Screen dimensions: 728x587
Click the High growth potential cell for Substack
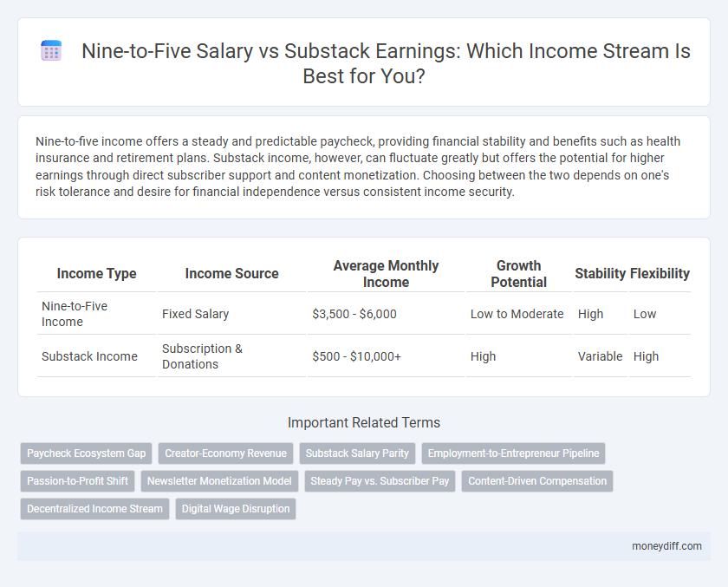point(518,356)
